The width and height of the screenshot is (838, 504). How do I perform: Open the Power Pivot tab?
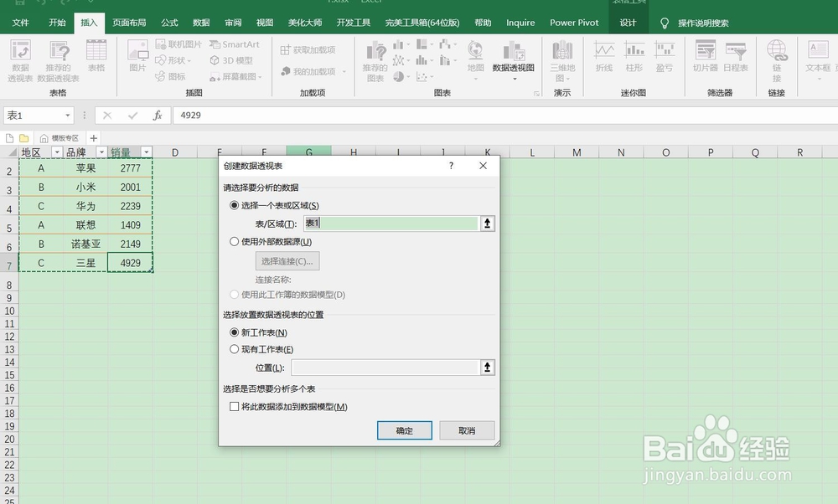574,23
